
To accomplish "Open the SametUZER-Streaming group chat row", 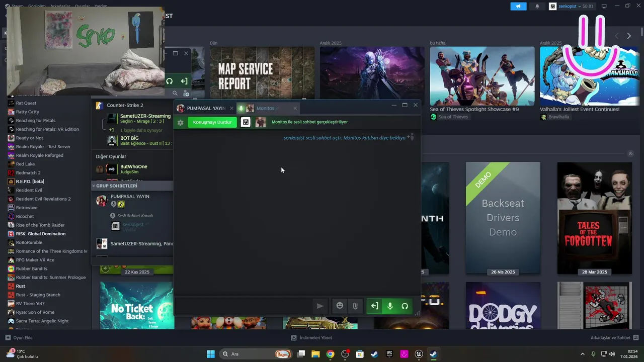I will [x=134, y=244].
